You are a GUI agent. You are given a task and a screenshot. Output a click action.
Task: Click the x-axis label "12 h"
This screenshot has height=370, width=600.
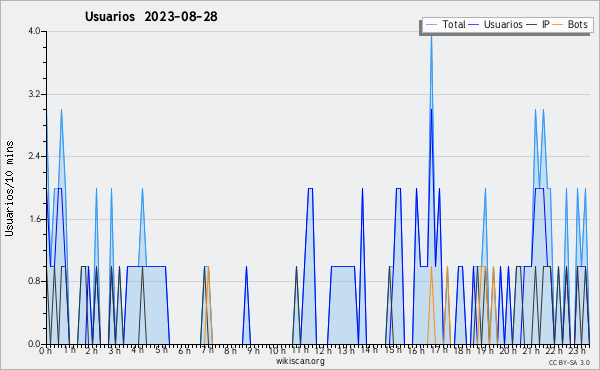(323, 351)
